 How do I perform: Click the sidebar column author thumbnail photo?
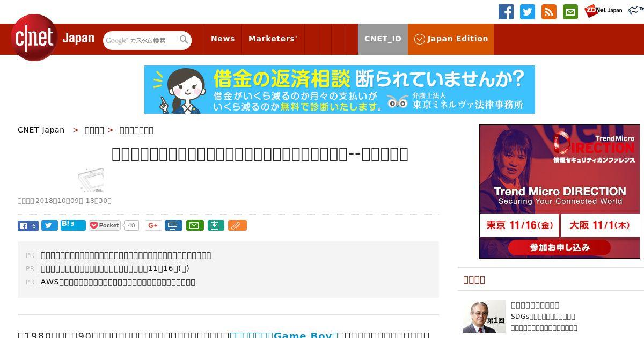point(484,317)
